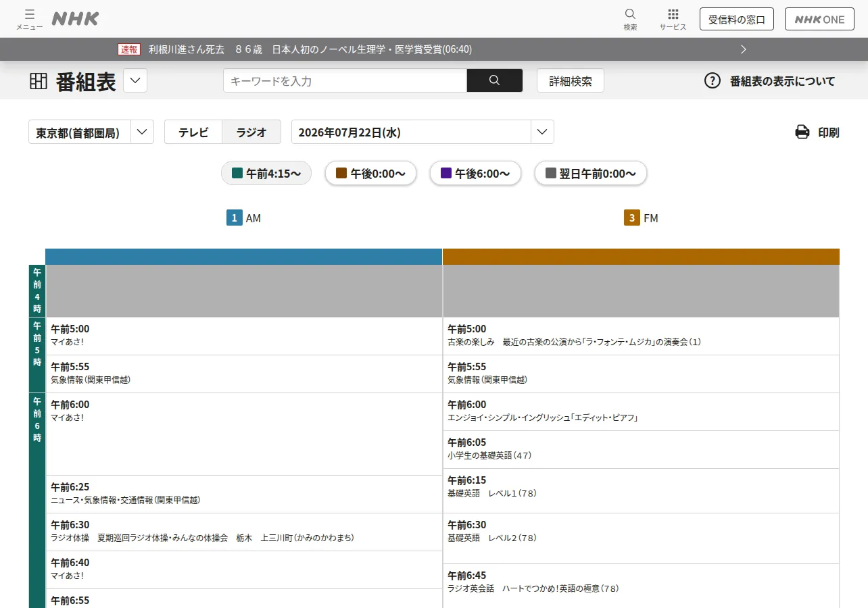Click the 印刷 print label
868x608 pixels.
[829, 132]
